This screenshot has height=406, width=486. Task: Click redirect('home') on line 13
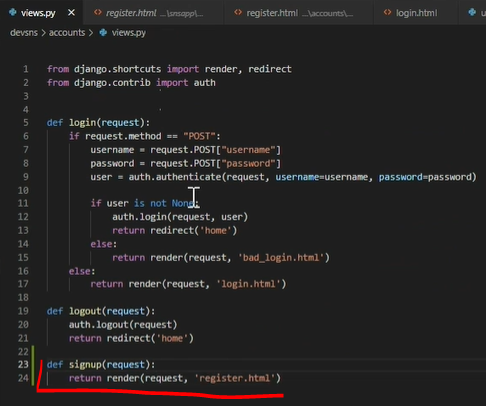(193, 230)
